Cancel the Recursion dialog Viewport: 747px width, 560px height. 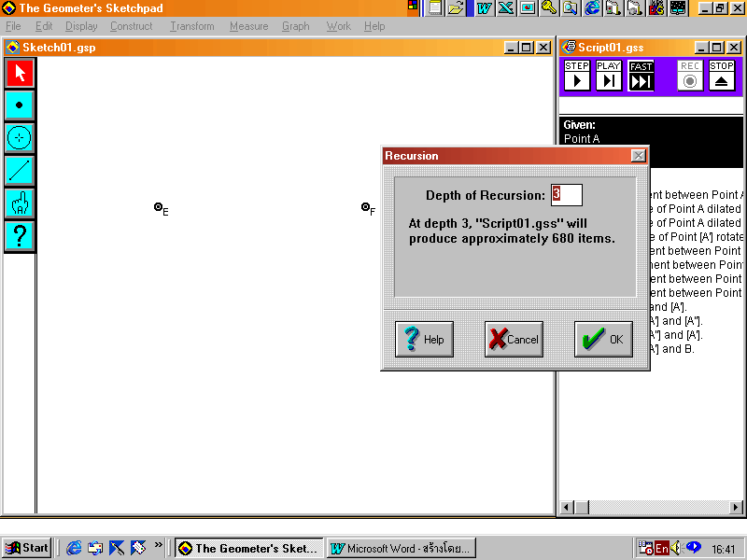click(514, 339)
